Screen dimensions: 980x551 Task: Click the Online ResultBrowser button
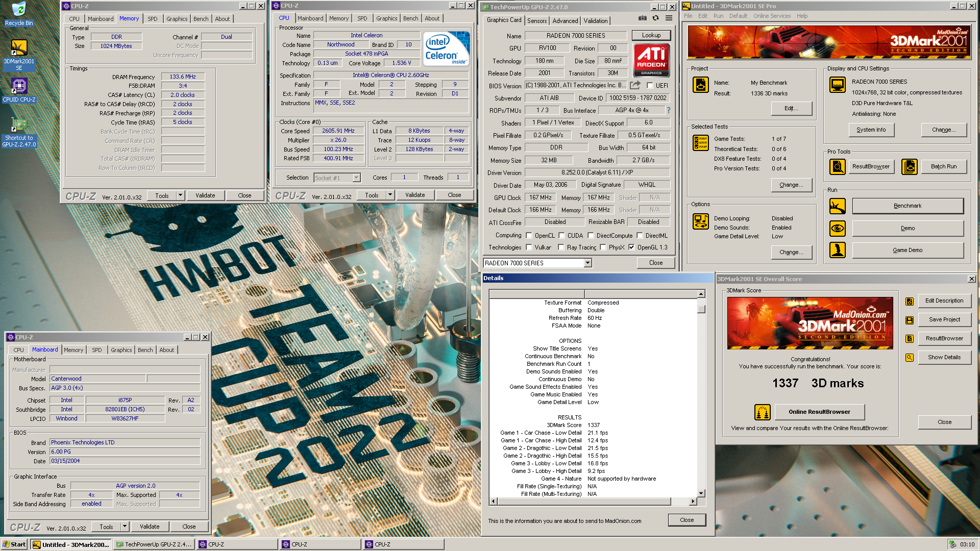(819, 412)
